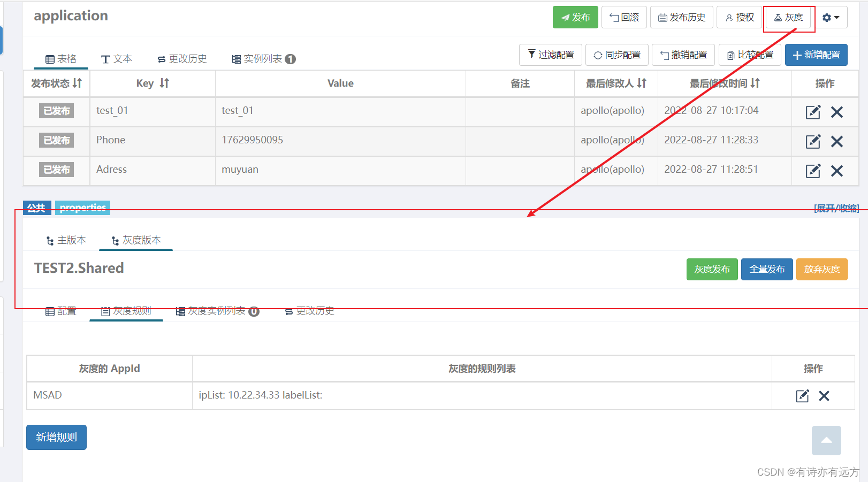Click the 'application' namespace title
The image size is (868, 482).
(71, 16)
